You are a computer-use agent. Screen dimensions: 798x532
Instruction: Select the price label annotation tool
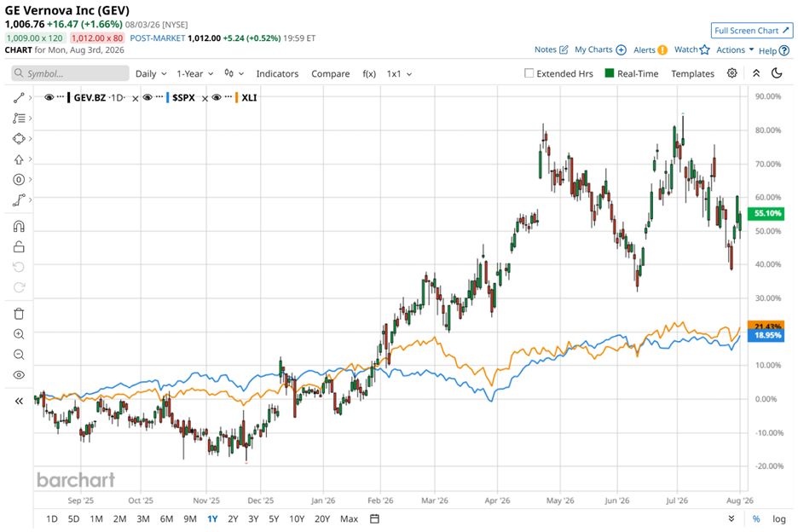19,180
